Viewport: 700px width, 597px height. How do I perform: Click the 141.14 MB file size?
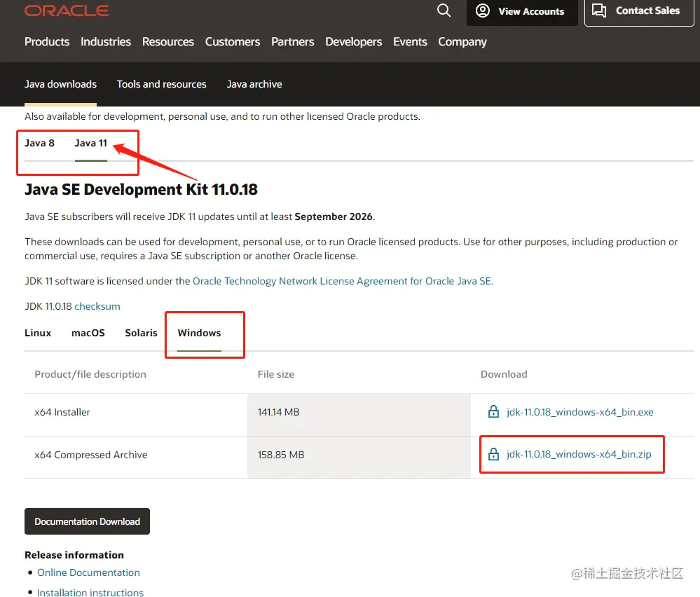[279, 412]
